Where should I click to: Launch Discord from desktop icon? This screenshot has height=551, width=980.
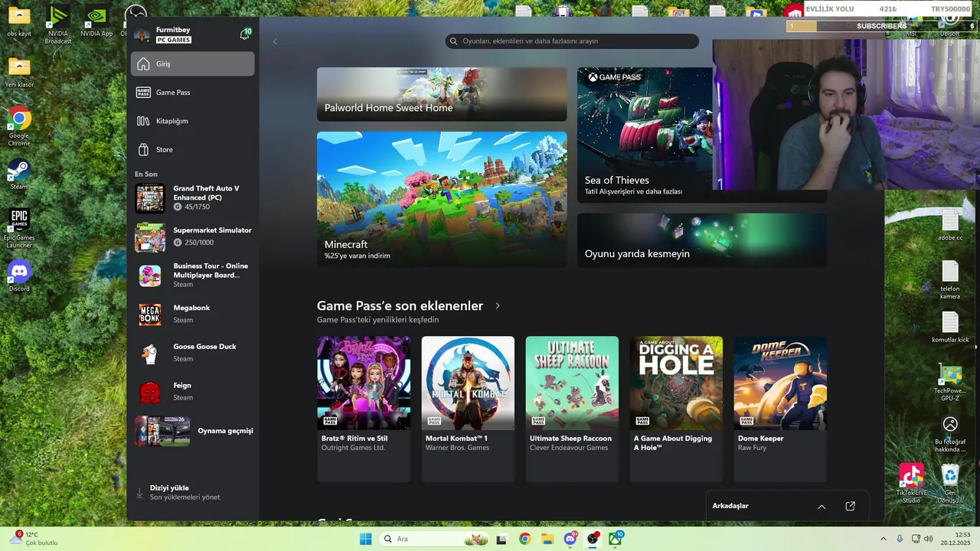click(x=19, y=276)
